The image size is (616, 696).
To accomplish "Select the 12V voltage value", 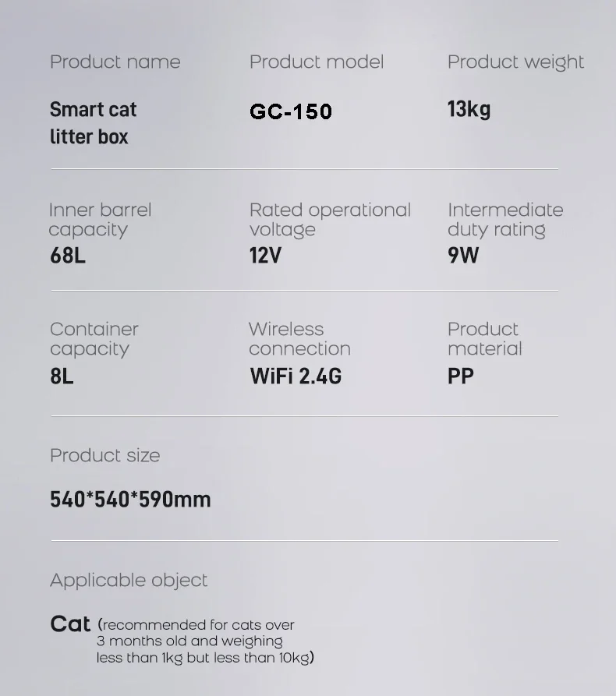I will [x=265, y=256].
